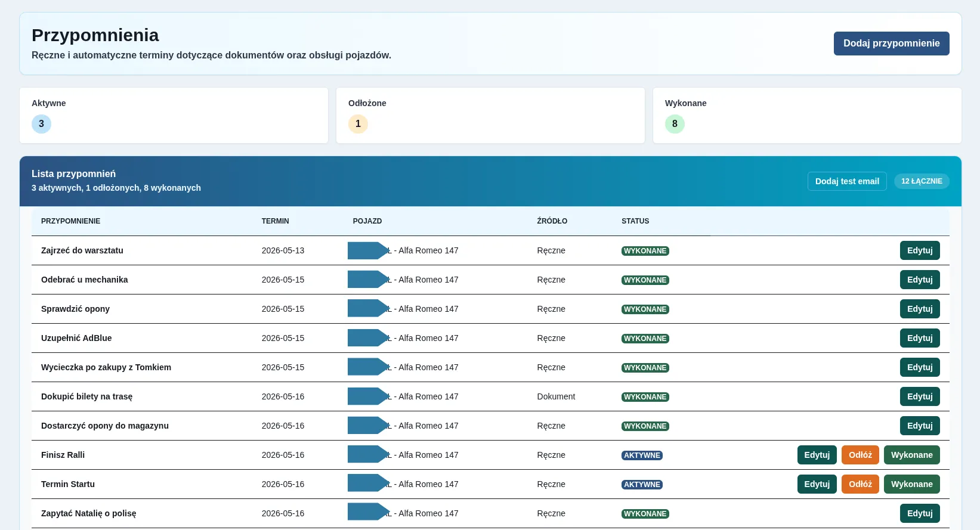Click the ŹRÓDŁO column header
Screen dimensions: 980x530
coord(552,221)
